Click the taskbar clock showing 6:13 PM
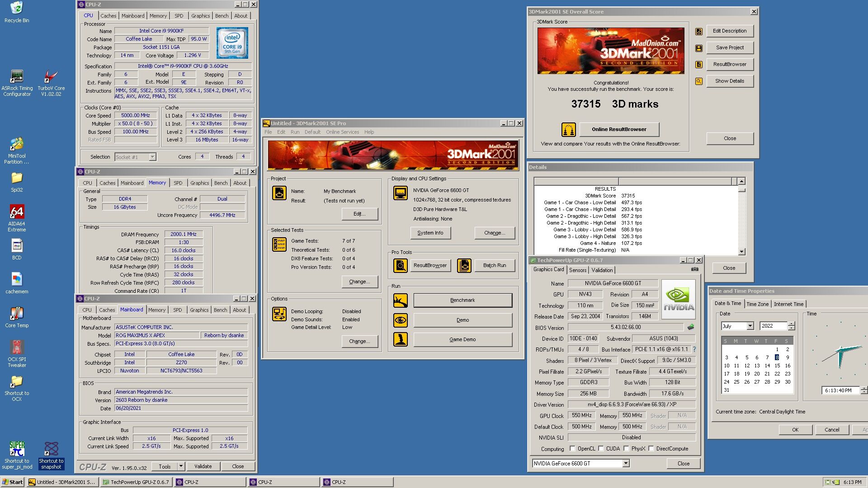868x488 pixels. point(852,482)
